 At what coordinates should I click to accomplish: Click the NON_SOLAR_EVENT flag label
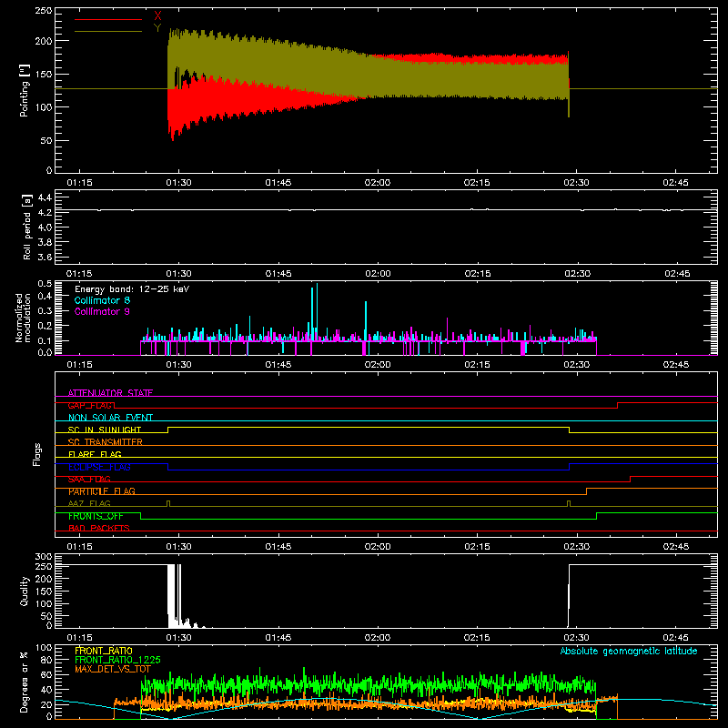pos(110,418)
